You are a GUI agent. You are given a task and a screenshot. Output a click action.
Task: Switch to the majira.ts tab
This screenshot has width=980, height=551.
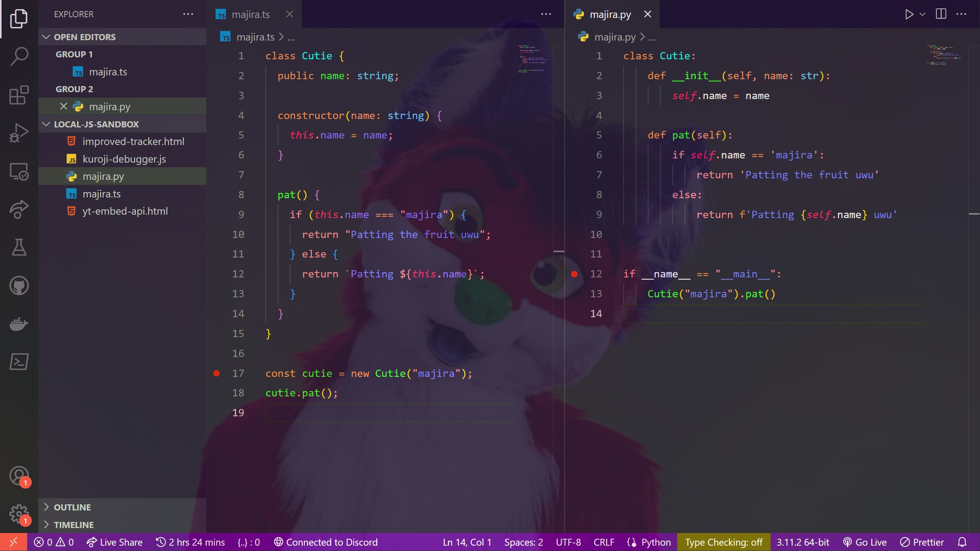[x=249, y=14]
